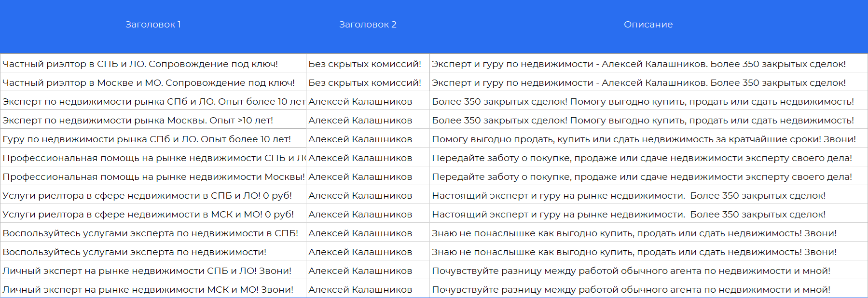Select "Алексей Калашников" in the "Гуру по недвижимости" row
Image resolution: width=868 pixels, height=298 pixels.
pyautogui.click(x=360, y=139)
